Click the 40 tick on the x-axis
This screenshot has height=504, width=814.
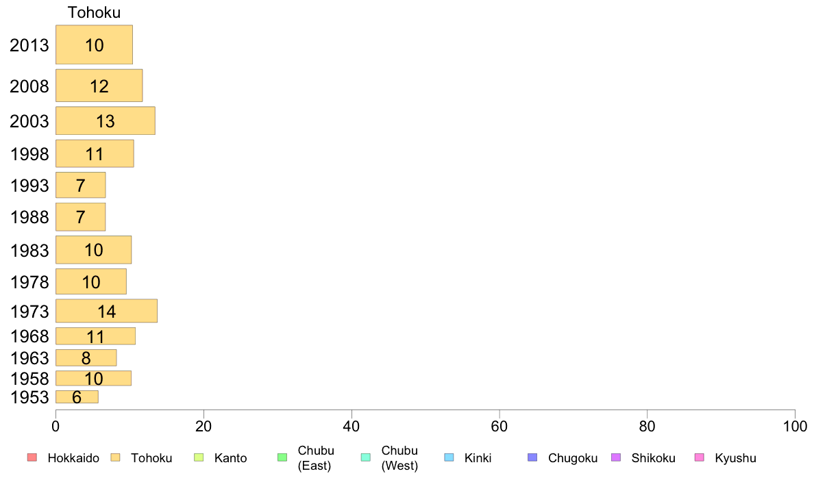pyautogui.click(x=351, y=426)
